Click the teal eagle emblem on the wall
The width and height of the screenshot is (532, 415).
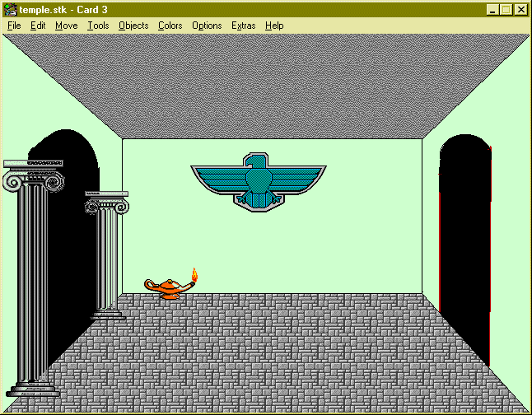259,182
